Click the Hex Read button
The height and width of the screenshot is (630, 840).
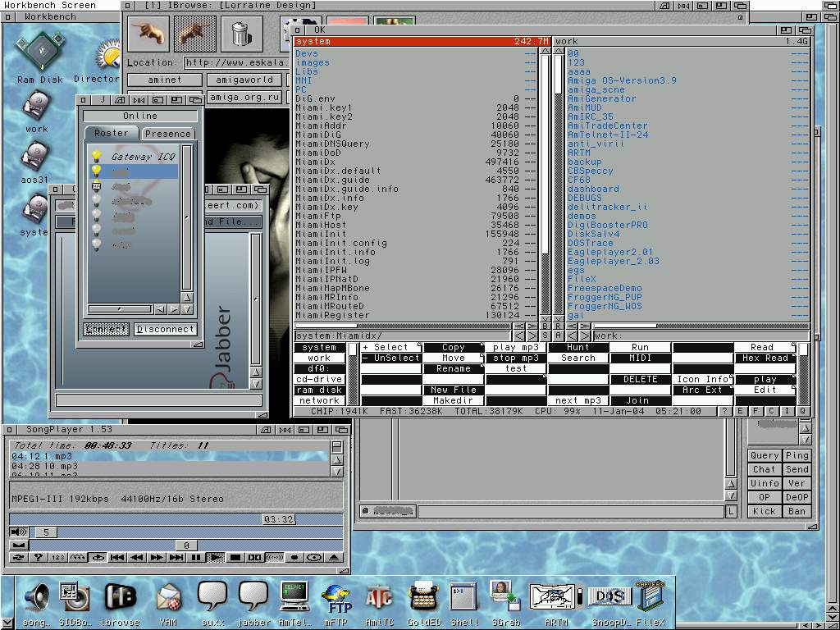pyautogui.click(x=765, y=358)
